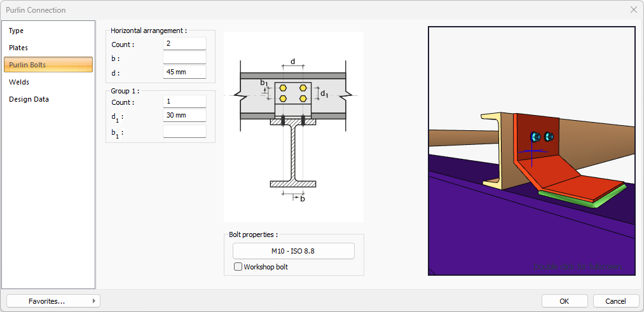Close the Purlin Connection window
This screenshot has height=312, width=644.
[x=633, y=10]
